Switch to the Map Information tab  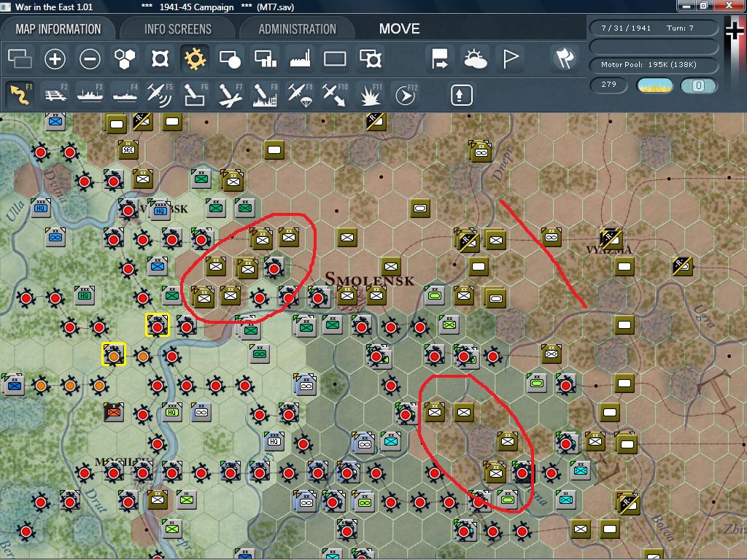[58, 29]
